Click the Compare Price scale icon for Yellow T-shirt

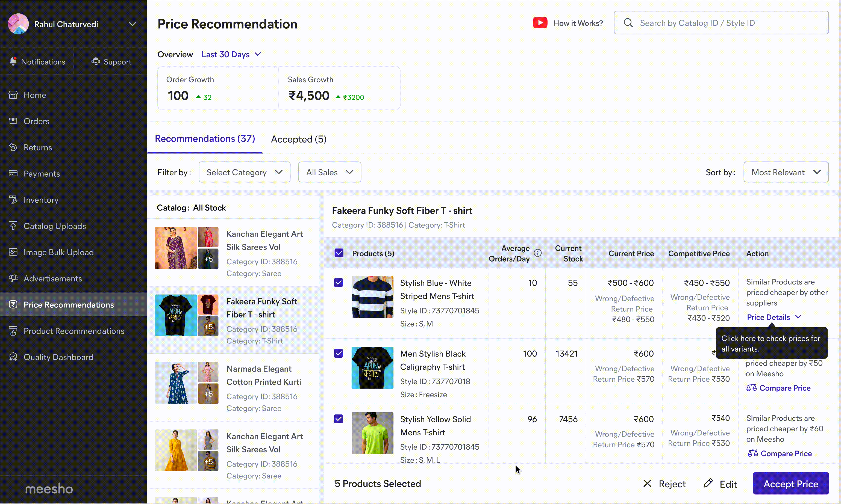(x=753, y=453)
